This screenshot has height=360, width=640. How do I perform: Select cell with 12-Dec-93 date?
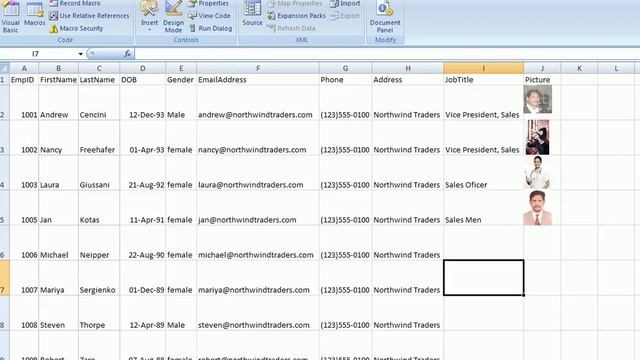point(143,103)
